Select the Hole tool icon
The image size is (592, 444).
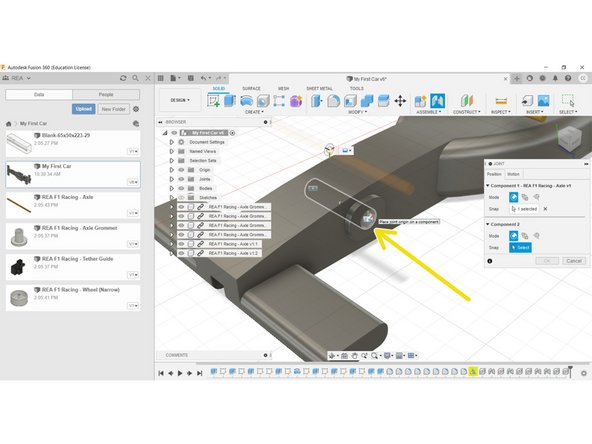point(263,101)
